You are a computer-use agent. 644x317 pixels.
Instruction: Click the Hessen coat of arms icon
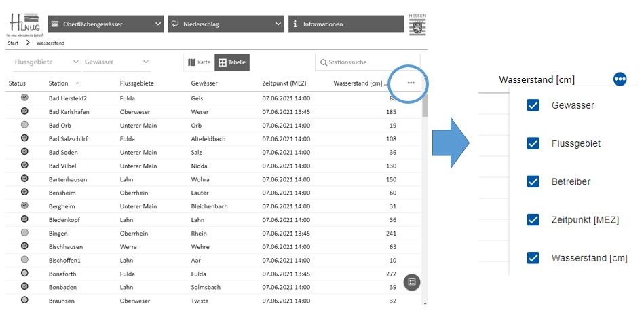click(417, 24)
